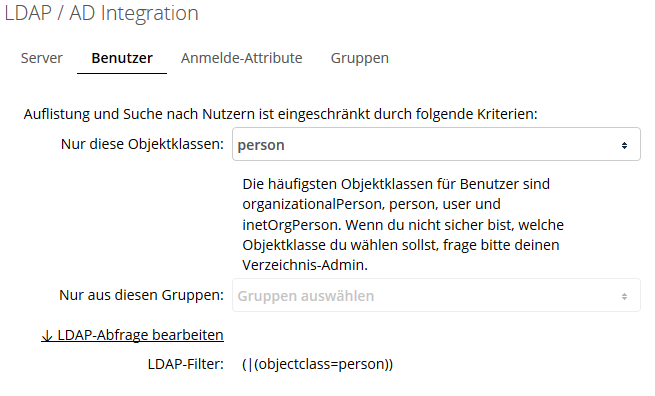Click the LDAP-Filter label
The width and height of the screenshot is (655, 396).
point(185,364)
